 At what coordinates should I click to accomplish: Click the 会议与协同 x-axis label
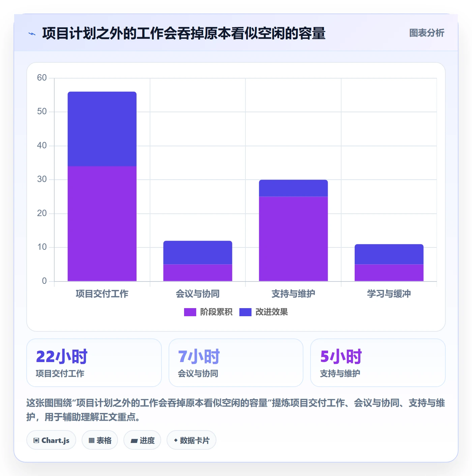[198, 294]
